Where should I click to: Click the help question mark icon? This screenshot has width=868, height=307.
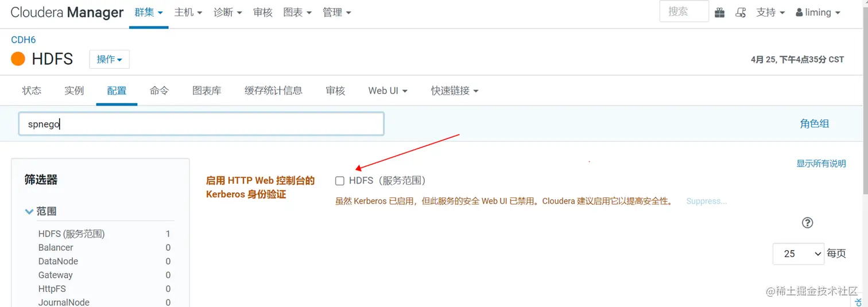click(807, 223)
